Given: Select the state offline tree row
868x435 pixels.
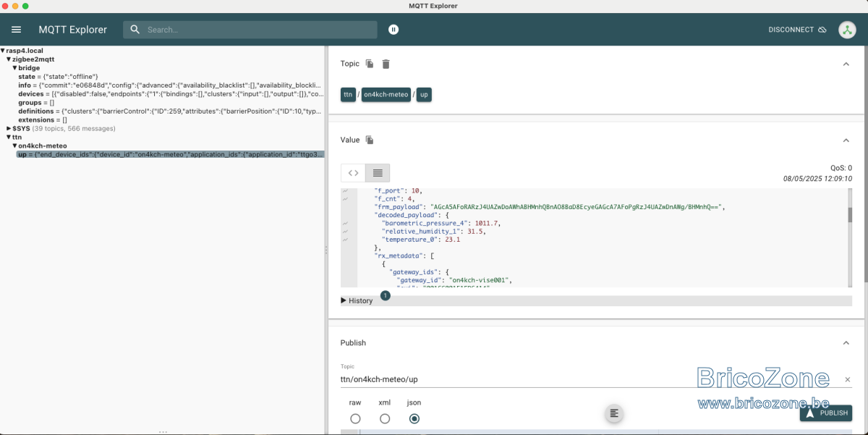Looking at the screenshot, I should (58, 77).
